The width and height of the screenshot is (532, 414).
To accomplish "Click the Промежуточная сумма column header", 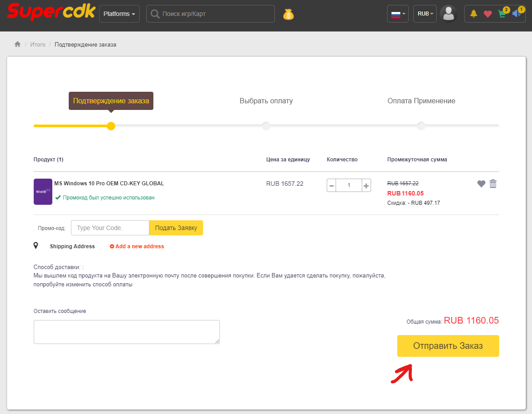I will coord(417,160).
